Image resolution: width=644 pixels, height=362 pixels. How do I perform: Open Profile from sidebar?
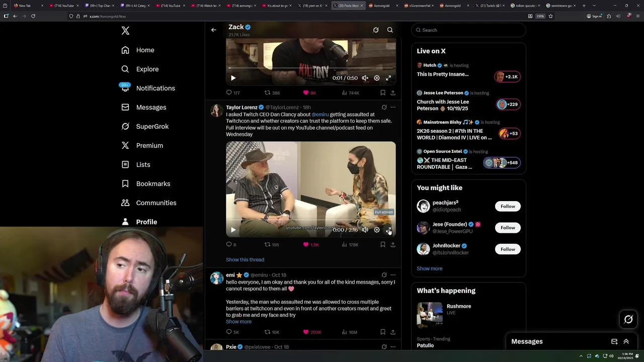click(x=139, y=222)
